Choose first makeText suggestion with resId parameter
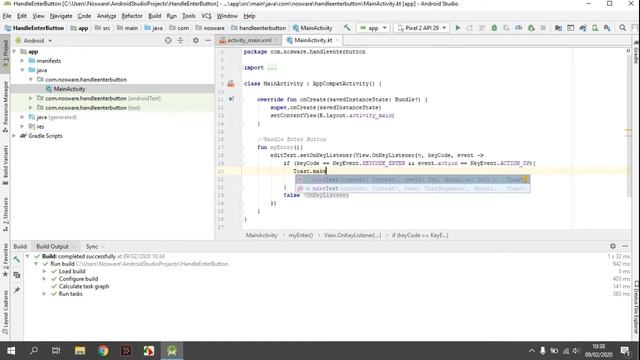 click(413, 179)
